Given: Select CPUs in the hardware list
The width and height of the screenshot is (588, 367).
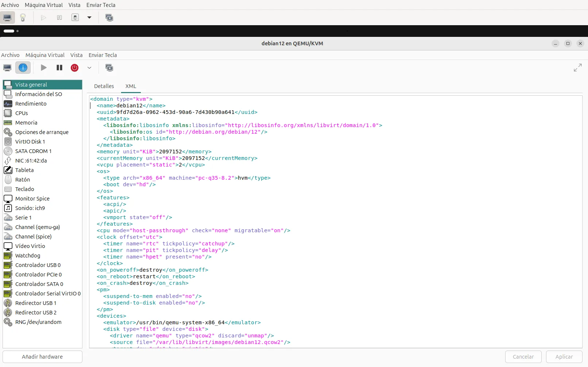Looking at the screenshot, I should click(x=22, y=113).
